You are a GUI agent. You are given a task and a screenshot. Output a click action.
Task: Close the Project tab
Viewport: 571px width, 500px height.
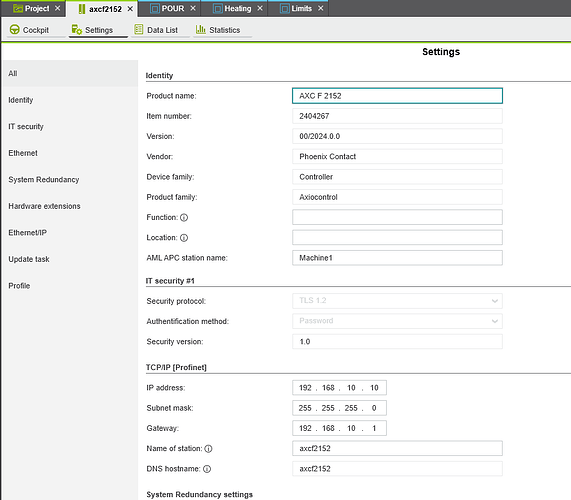tap(58, 8)
